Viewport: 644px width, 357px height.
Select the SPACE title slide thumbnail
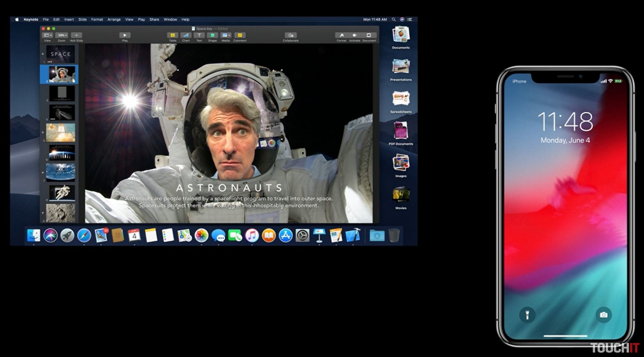point(60,54)
